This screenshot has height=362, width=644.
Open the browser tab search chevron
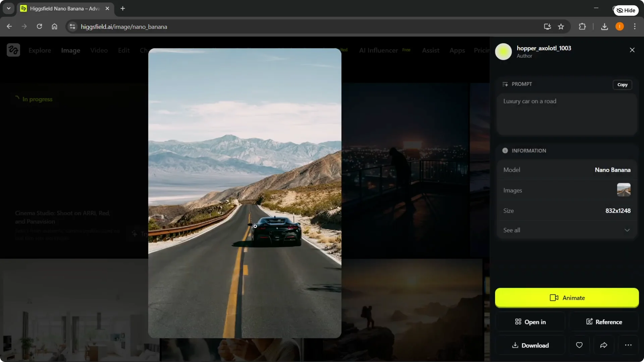coord(8,8)
